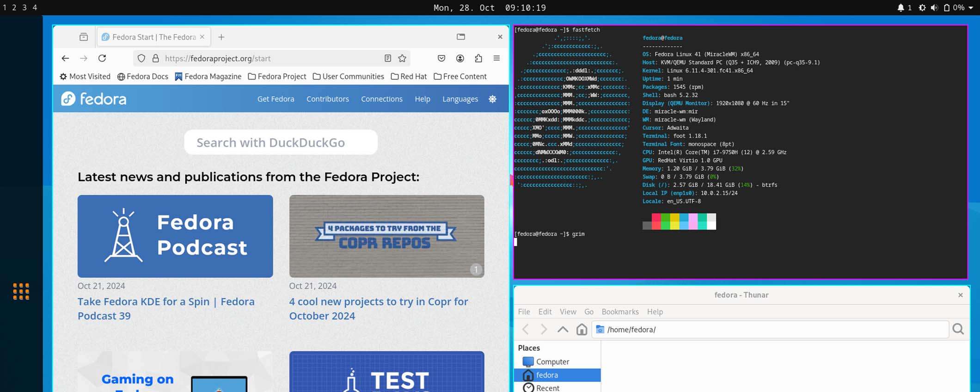Select the Fedora Start browser tab
This screenshot has width=980, height=392.
pyautogui.click(x=153, y=37)
